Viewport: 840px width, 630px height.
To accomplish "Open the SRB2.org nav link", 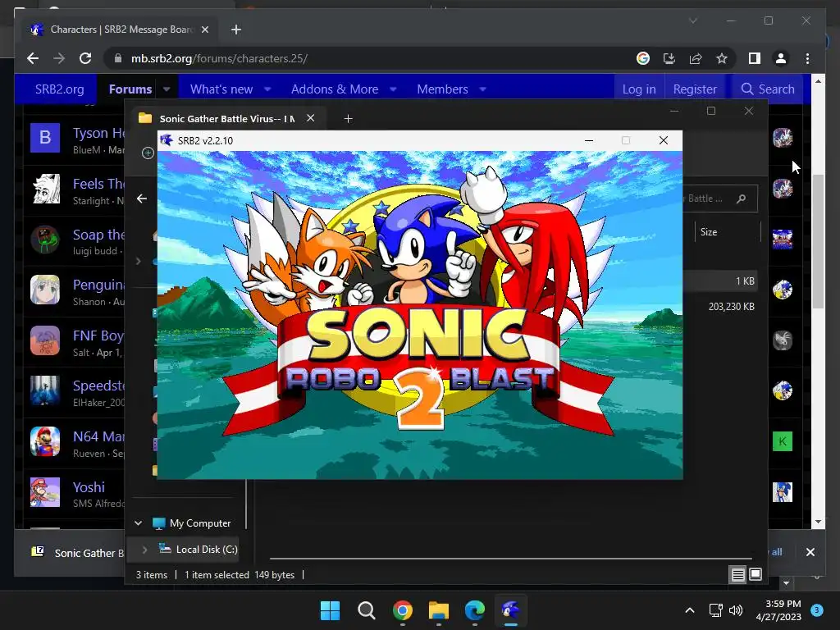I will 59,89.
